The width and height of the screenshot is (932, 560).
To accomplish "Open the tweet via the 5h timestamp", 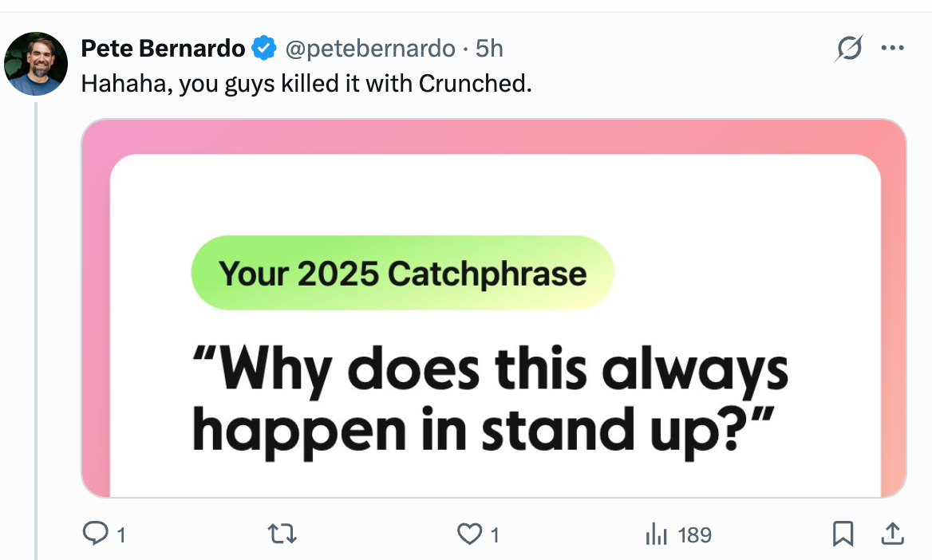I will 489,49.
